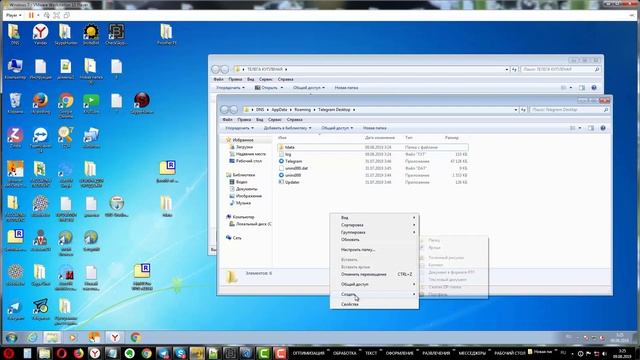The height and width of the screenshot is (360, 640).
Task: Open the Создать submenu in context menu
Action: [x=374, y=294]
